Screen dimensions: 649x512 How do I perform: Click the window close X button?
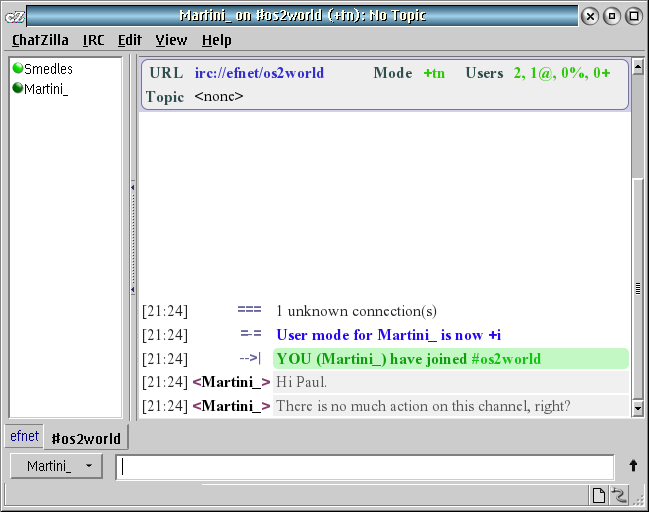[590, 17]
